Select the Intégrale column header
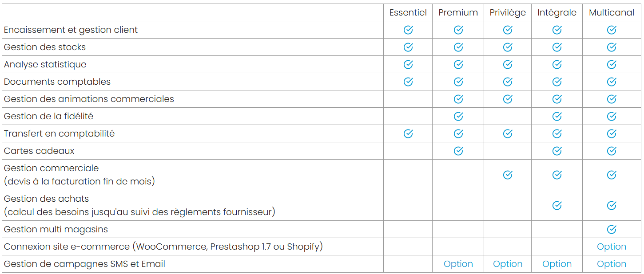The image size is (644, 274). (x=557, y=12)
